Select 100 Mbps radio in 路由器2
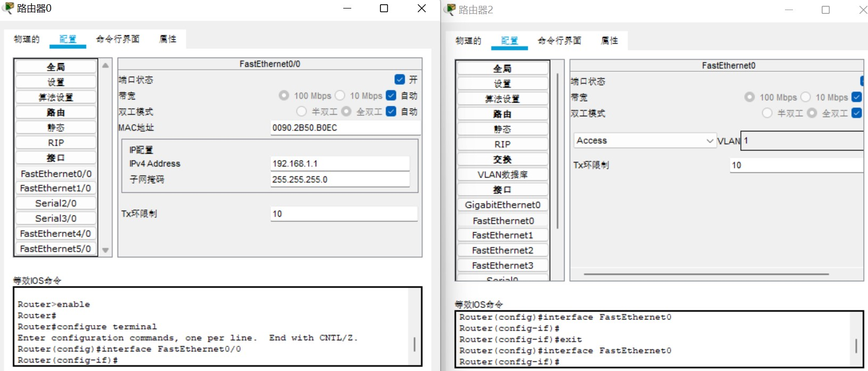The width and height of the screenshot is (868, 371). point(750,97)
